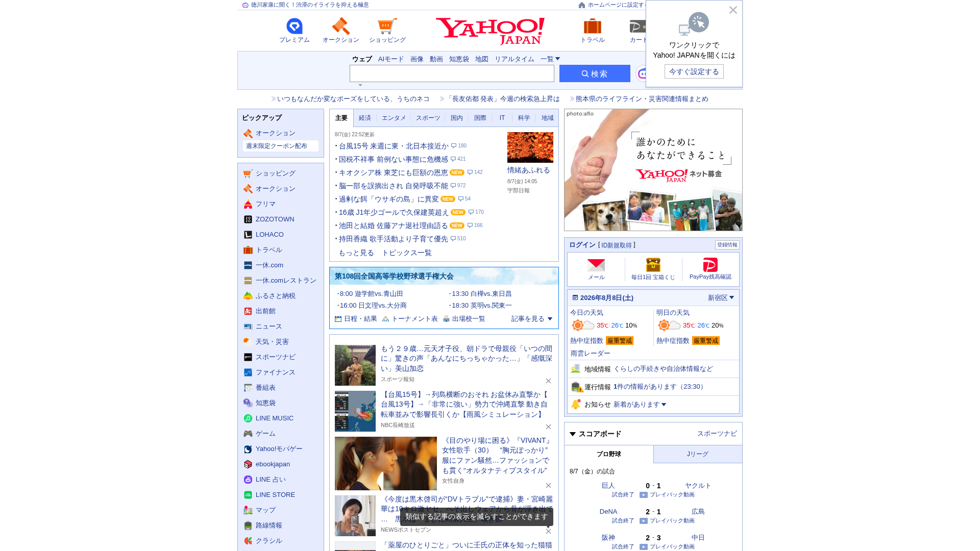
Task: Dismiss the スポーツ報知 article with X
Action: pos(548,381)
